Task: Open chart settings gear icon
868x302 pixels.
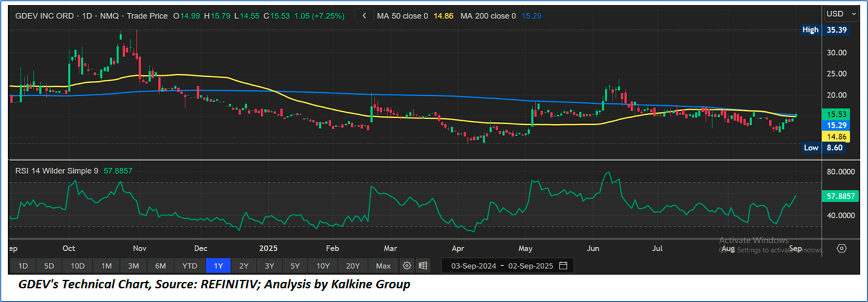Action: pyautogui.click(x=407, y=265)
